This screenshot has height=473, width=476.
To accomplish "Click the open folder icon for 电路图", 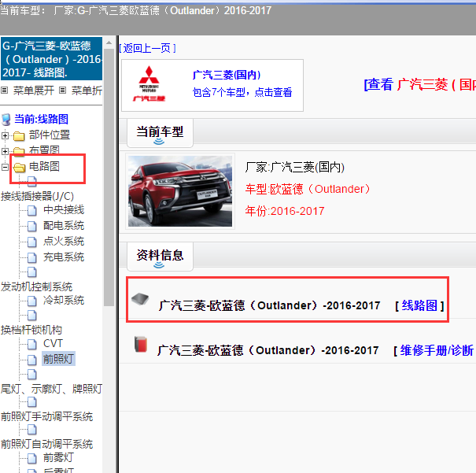I will (x=20, y=167).
